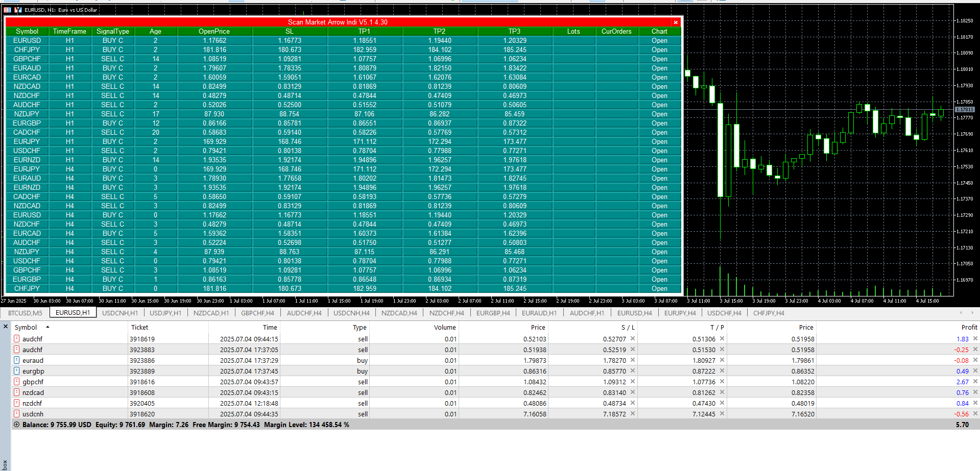This screenshot has width=980, height=471.
Task: Open the USDCHF H4 chart from the scanner
Action: (x=659, y=261)
